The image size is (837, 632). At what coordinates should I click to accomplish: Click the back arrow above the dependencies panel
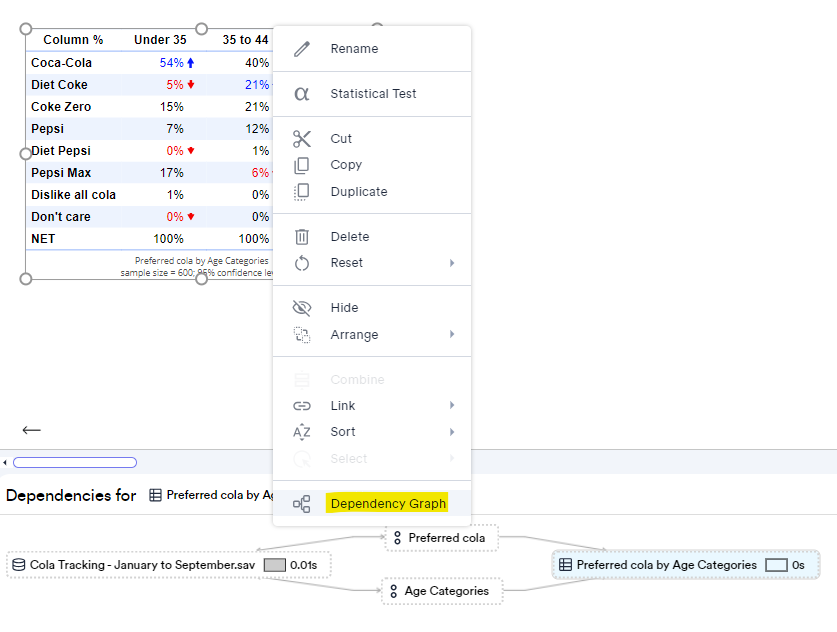point(31,429)
